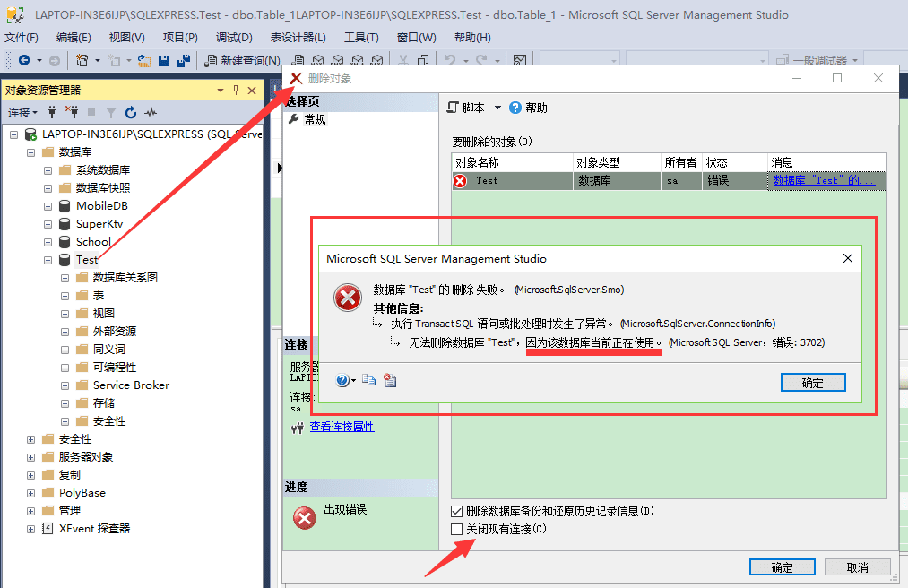Click the 脚本 script button
This screenshot has height=588, width=908.
click(465, 108)
